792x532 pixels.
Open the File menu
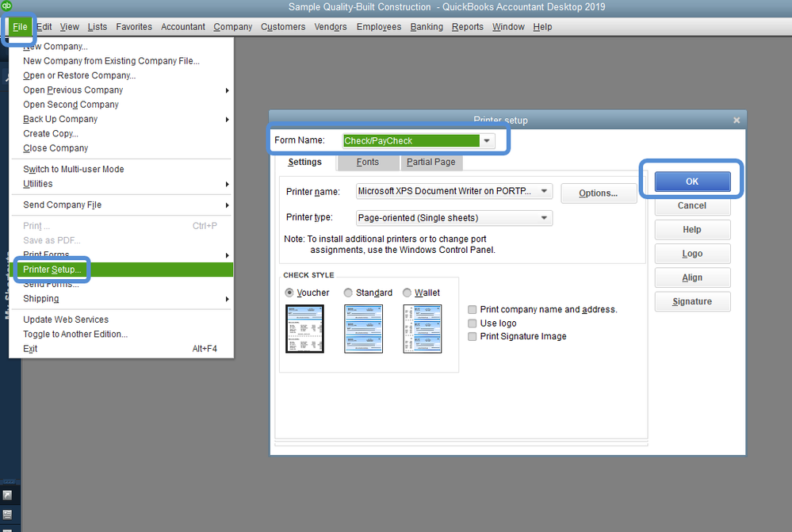click(x=20, y=27)
